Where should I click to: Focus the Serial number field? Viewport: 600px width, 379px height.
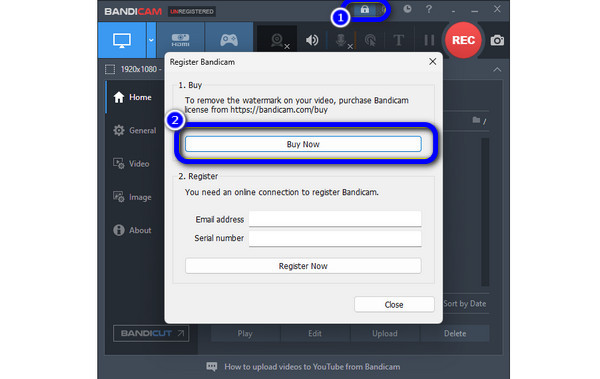coord(335,238)
